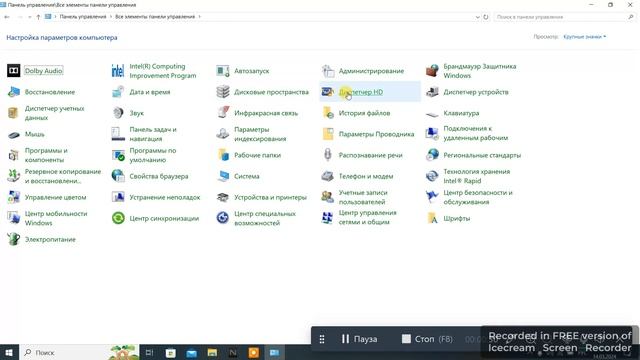The height and width of the screenshot is (360, 640).
Task: Open the Звук speaker icon
Action: tap(118, 113)
